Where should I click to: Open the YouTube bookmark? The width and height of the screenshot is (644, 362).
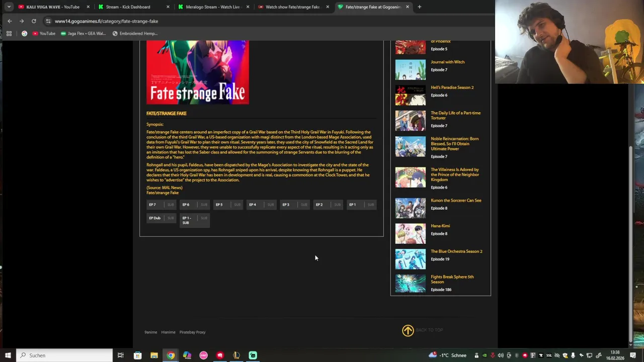pos(44,34)
